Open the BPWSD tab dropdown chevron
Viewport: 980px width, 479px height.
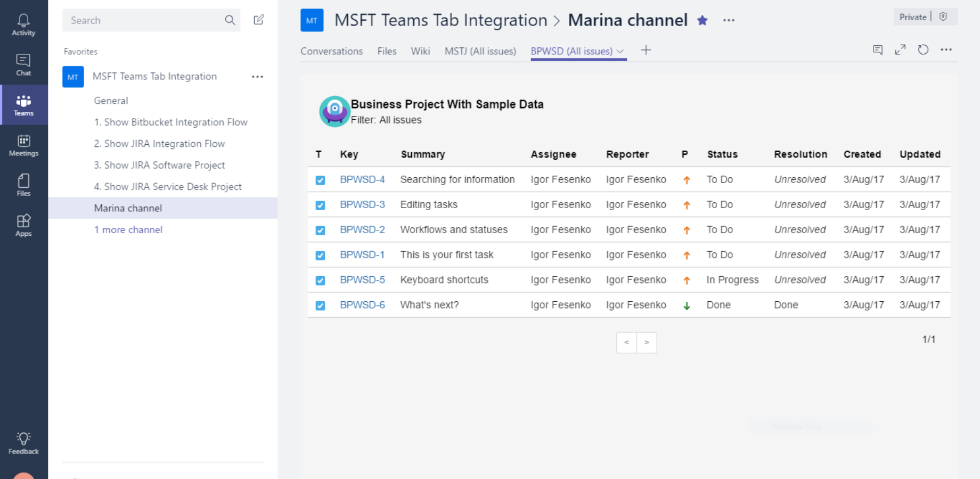pos(620,52)
